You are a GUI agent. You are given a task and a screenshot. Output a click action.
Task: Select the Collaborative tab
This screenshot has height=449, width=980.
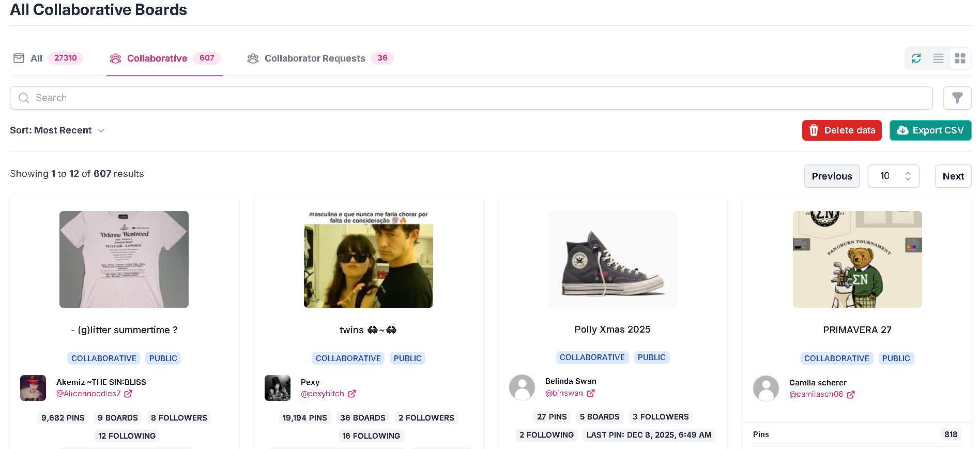pyautogui.click(x=165, y=58)
